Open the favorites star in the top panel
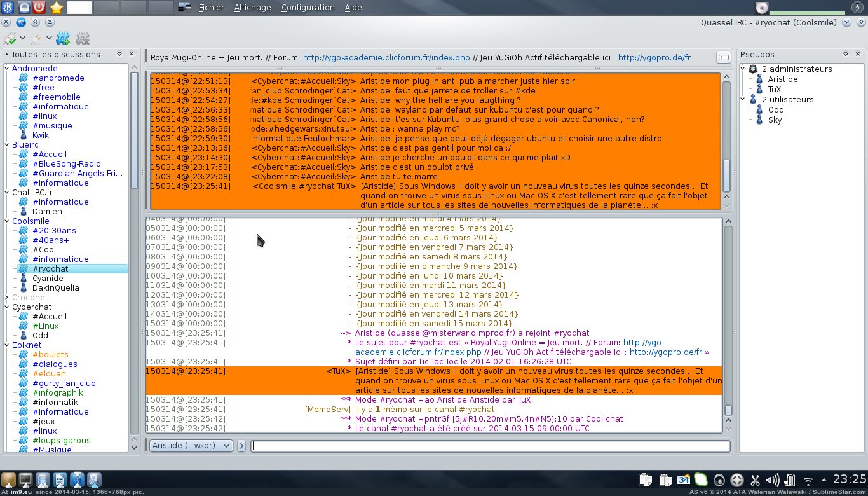Screen dimensions: 868x496 [57, 8]
